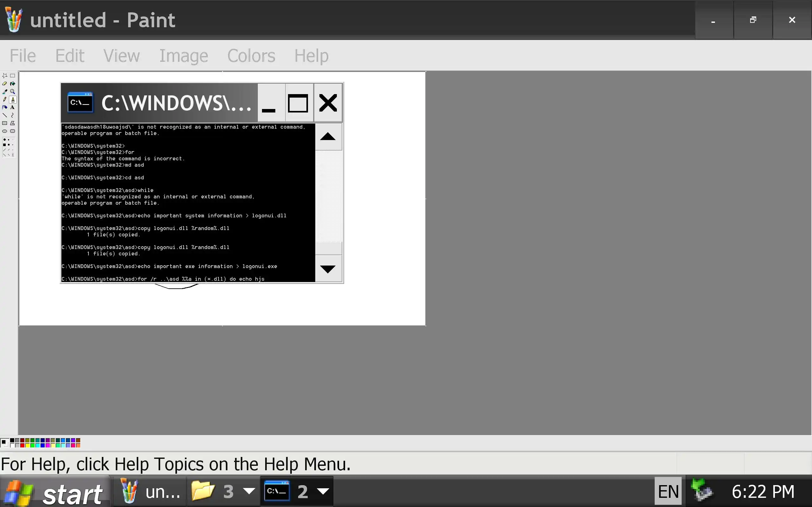Expand the folder group dropdown in taskbar
The height and width of the screenshot is (507, 812).
point(249,491)
